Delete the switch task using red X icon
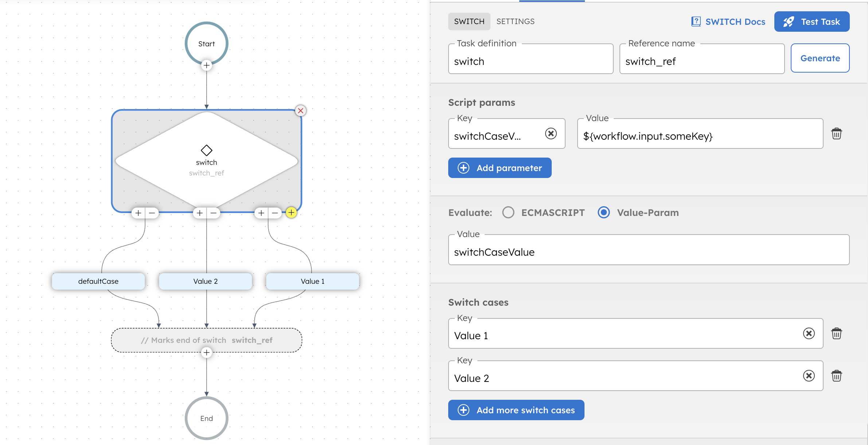 point(300,111)
